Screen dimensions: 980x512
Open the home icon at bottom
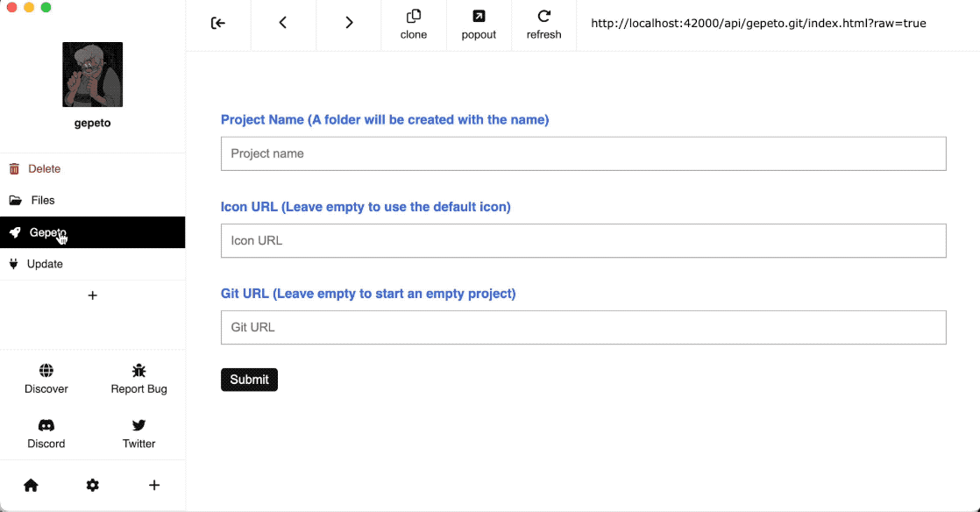[31, 485]
